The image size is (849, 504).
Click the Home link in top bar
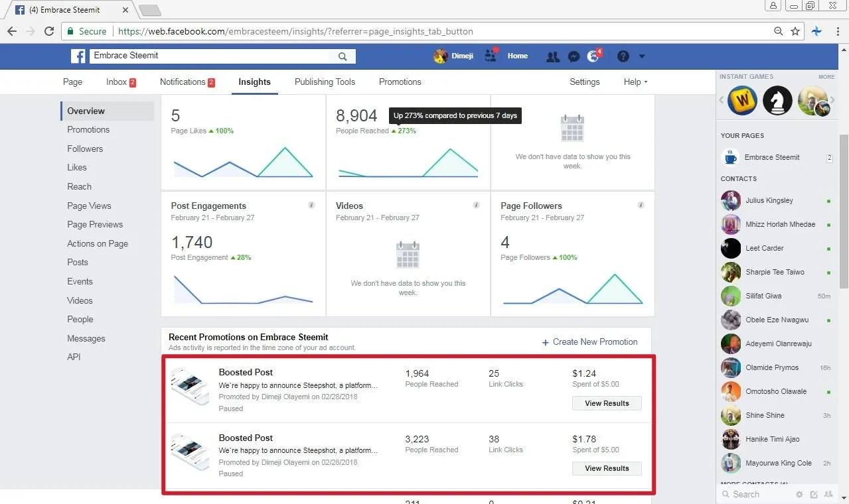pyautogui.click(x=518, y=56)
